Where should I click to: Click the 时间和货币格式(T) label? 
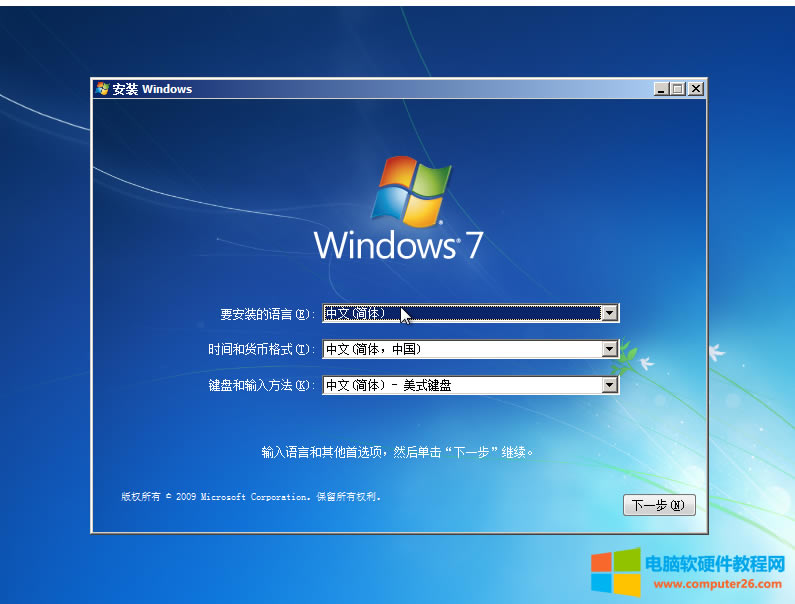coord(262,349)
